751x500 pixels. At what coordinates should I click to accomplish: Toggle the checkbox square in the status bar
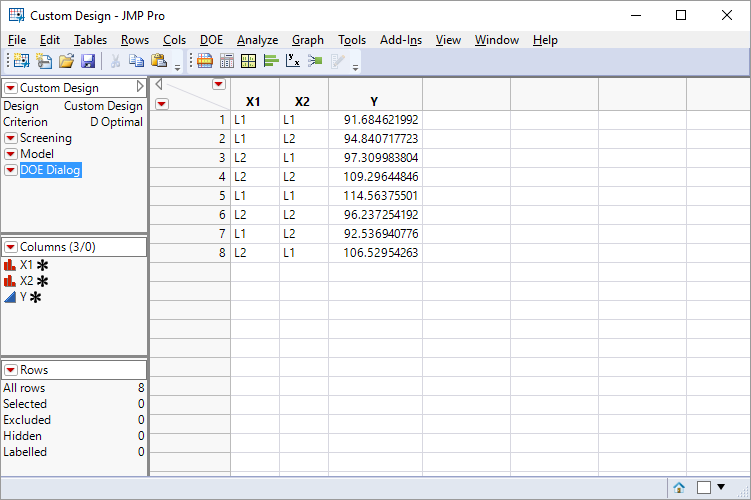point(704,488)
